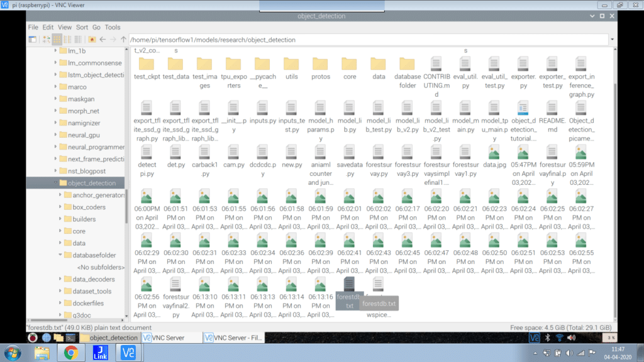
Task: Click the folder tree vertical scrollbar
Action: tap(126, 207)
